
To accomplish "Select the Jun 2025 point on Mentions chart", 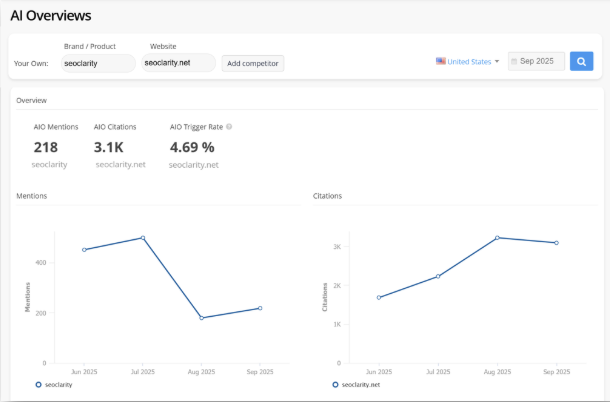I will click(84, 250).
